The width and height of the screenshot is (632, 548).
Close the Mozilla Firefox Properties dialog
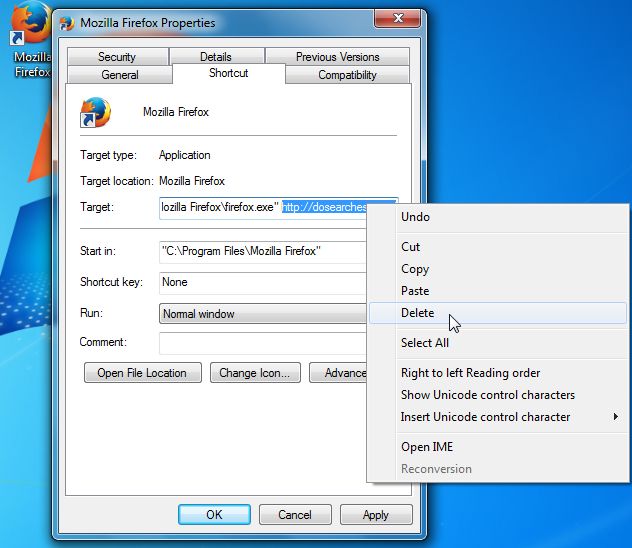pos(397,18)
